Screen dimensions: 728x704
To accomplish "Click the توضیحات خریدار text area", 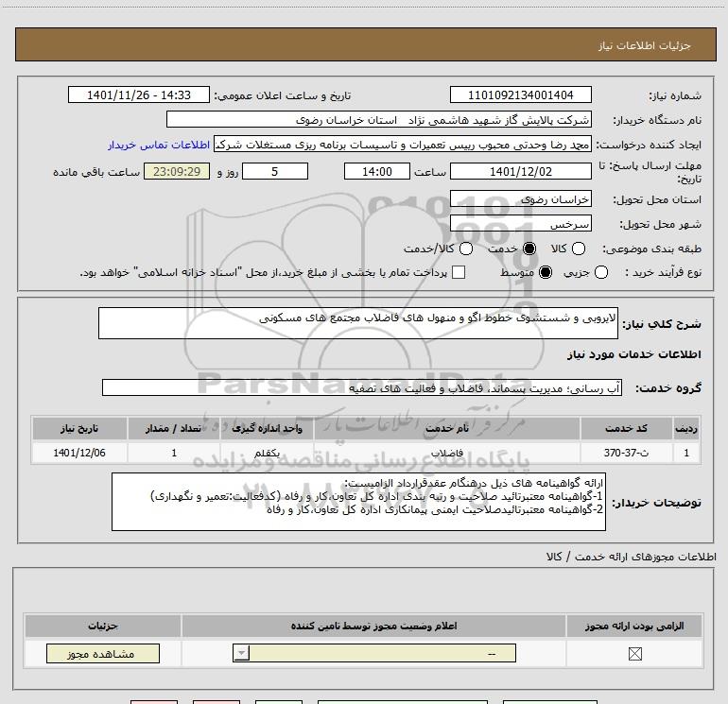I will [358, 502].
